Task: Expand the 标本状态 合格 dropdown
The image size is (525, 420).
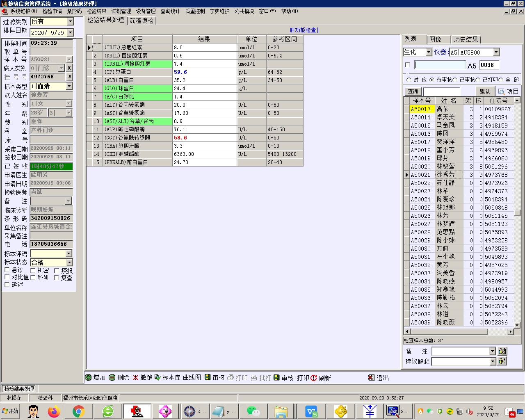Action: tap(69, 262)
